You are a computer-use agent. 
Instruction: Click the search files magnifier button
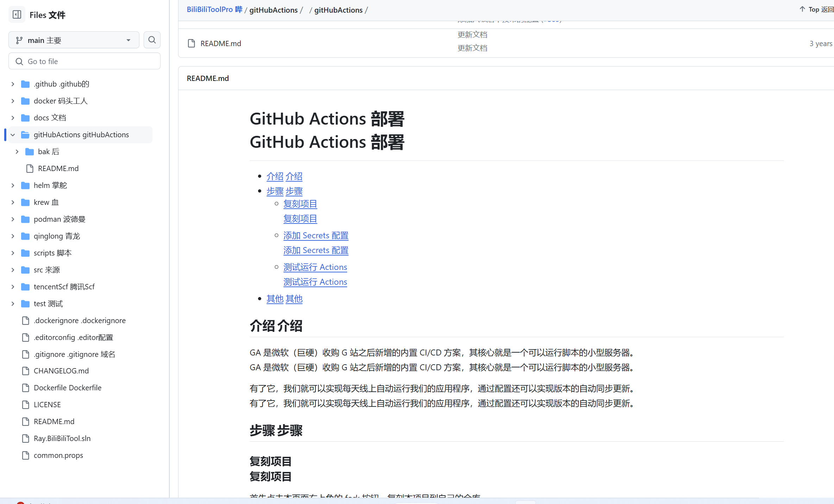(x=152, y=40)
